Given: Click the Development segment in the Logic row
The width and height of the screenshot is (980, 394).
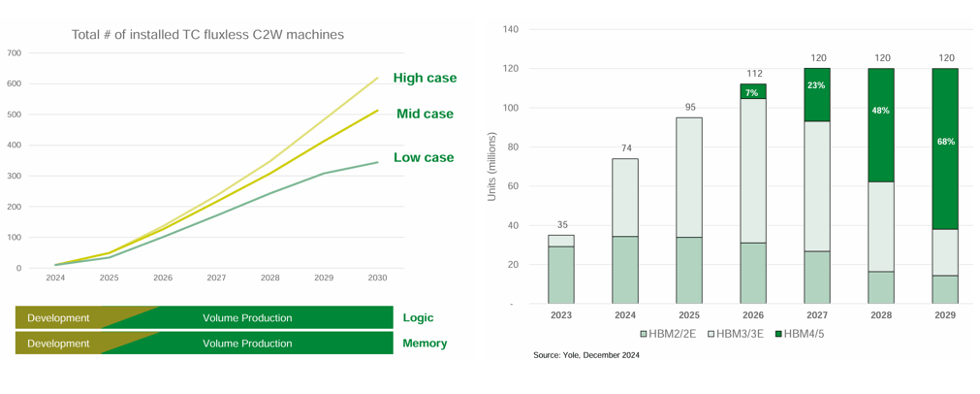Looking at the screenshot, I should (58, 317).
